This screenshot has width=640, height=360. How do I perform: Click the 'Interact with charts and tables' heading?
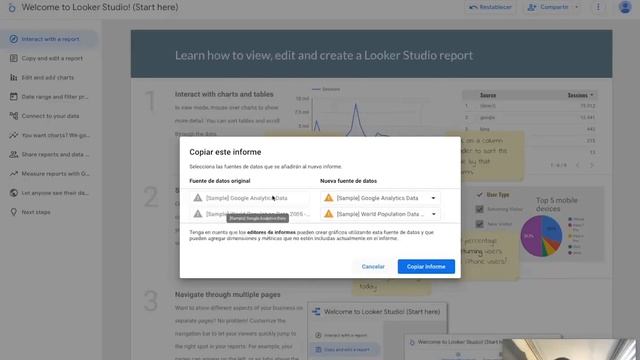click(x=224, y=94)
